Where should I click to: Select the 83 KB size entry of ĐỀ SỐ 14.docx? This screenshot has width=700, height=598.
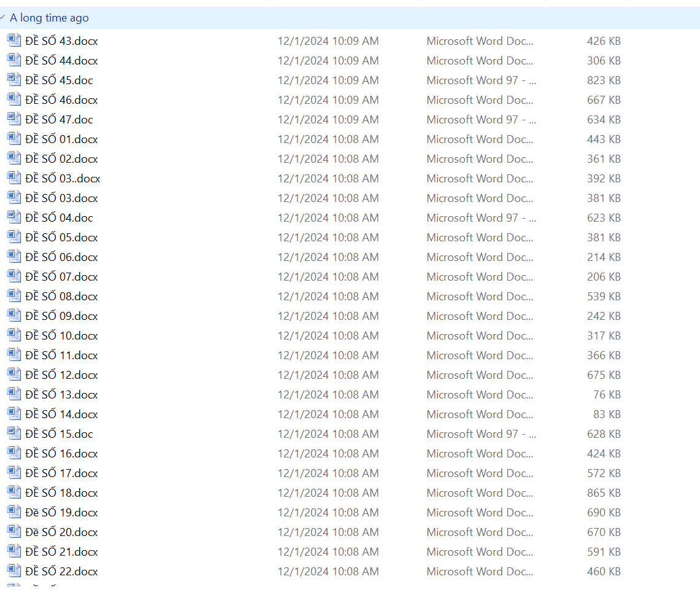click(607, 414)
